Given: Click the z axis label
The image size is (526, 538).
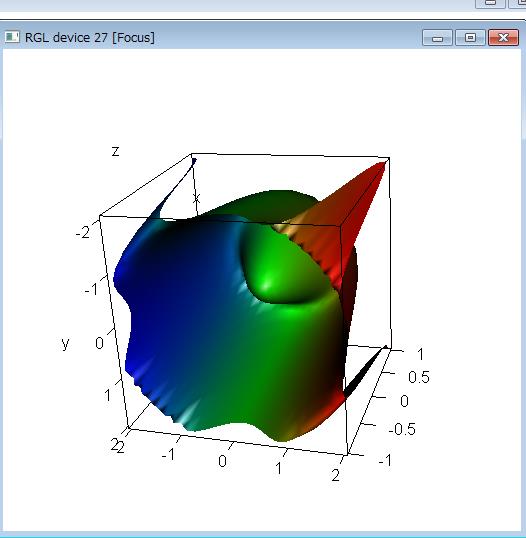Looking at the screenshot, I should click(116, 151).
